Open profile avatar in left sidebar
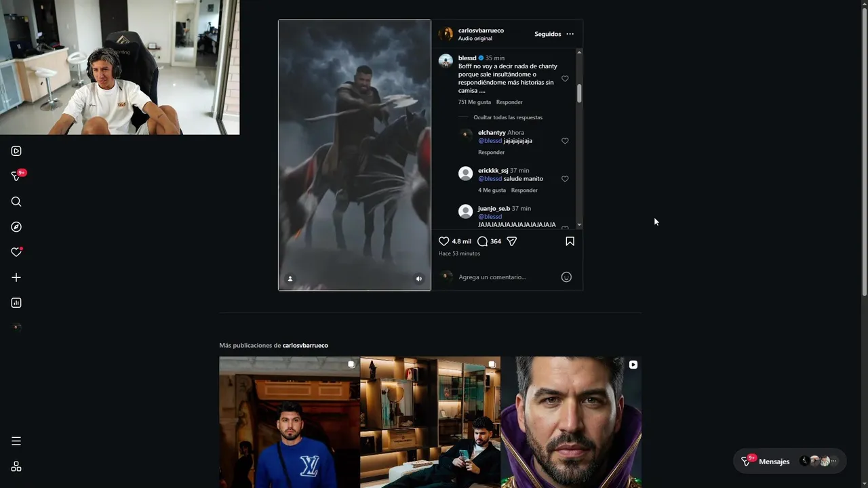 16,327
